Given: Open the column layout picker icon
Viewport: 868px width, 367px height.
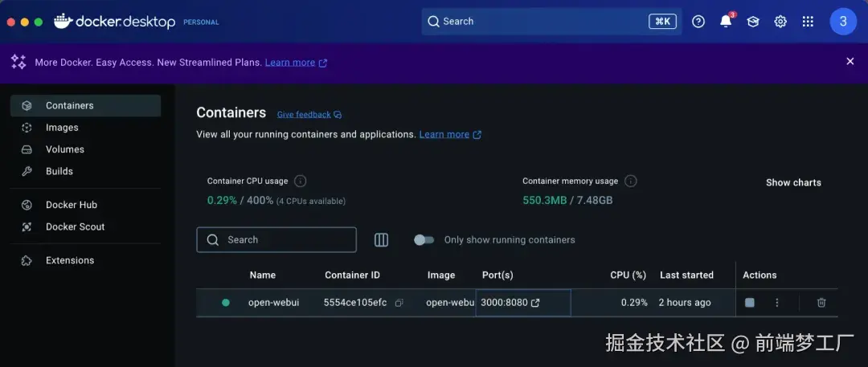Looking at the screenshot, I should click(x=382, y=239).
